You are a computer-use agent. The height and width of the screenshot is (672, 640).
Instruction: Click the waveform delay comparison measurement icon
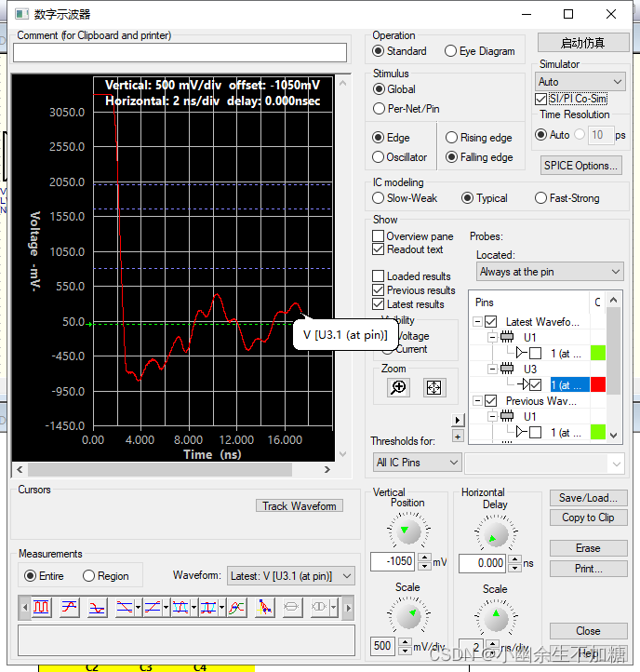click(236, 607)
